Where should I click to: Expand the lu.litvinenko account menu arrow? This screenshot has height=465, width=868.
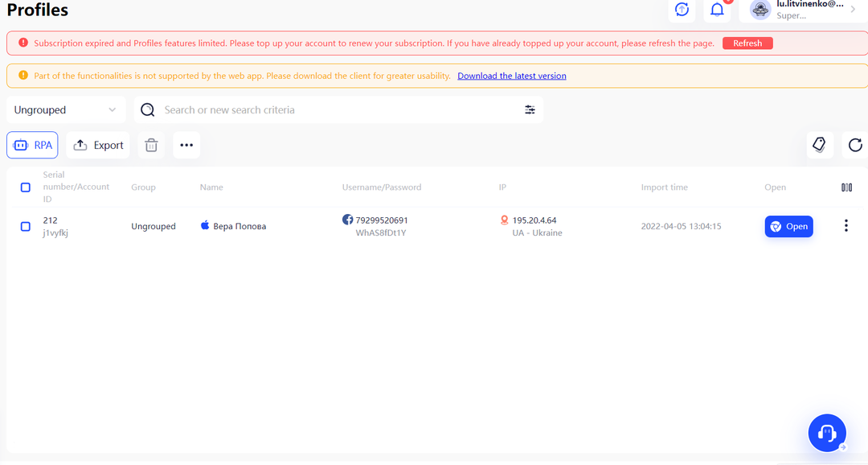point(853,10)
